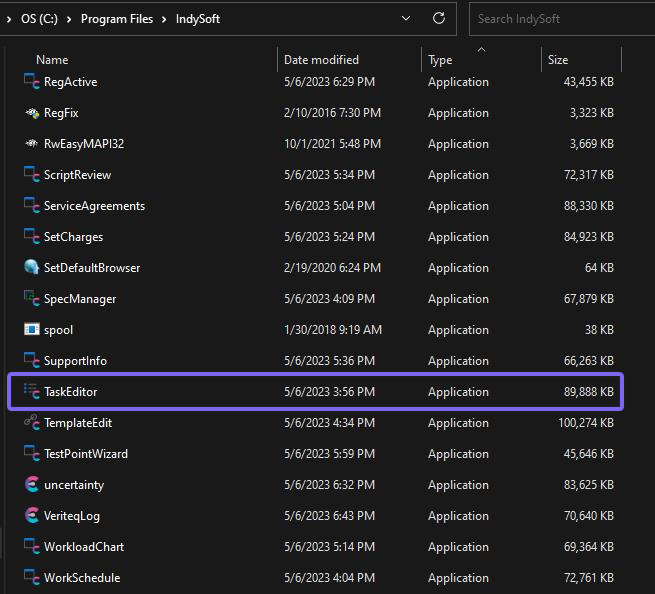The height and width of the screenshot is (594, 655).
Task: Sort files by Size column header
Action: (x=558, y=60)
